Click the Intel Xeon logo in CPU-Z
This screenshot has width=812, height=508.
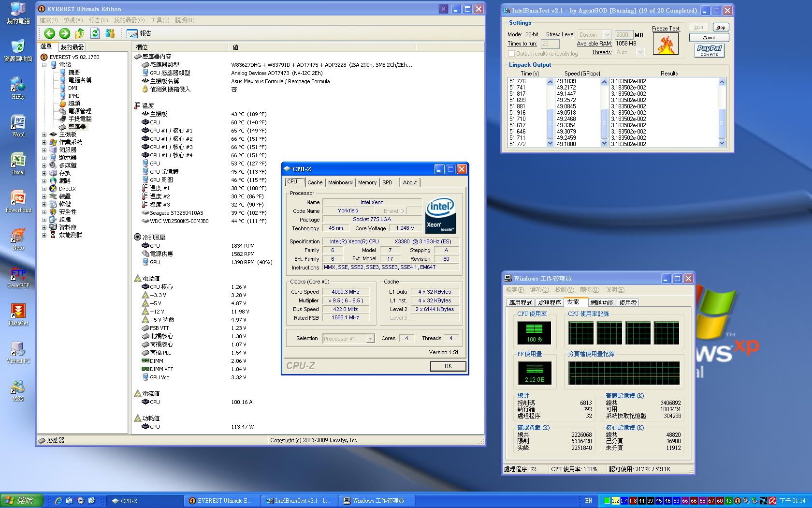(x=440, y=216)
